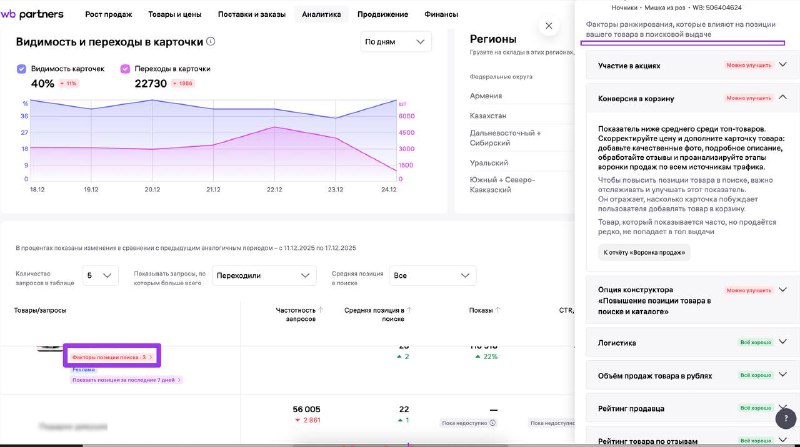Click info icon beside chart title
Screen dimensions: 800x447
210,42
